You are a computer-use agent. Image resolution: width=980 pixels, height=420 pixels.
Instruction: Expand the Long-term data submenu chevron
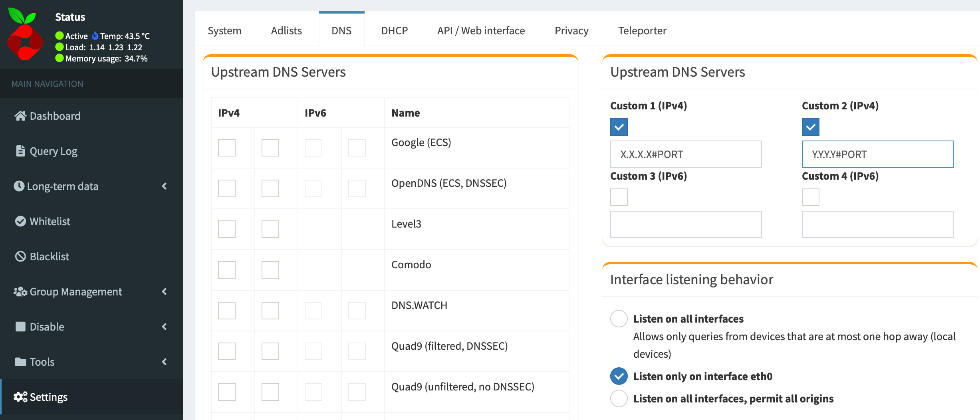[164, 186]
